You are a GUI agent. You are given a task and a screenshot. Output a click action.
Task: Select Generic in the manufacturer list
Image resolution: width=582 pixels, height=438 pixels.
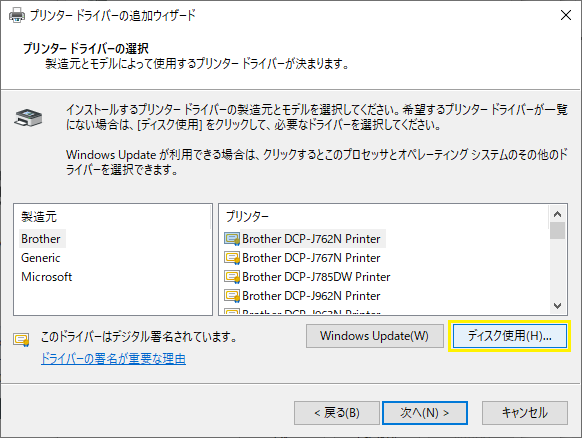click(40, 258)
